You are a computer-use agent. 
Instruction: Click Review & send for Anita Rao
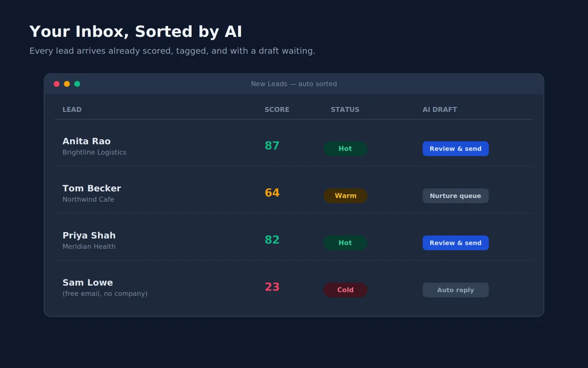tap(456, 149)
